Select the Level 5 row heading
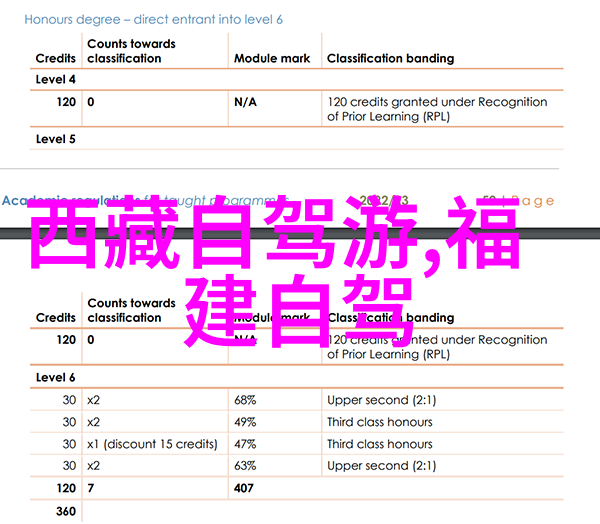 56,139
